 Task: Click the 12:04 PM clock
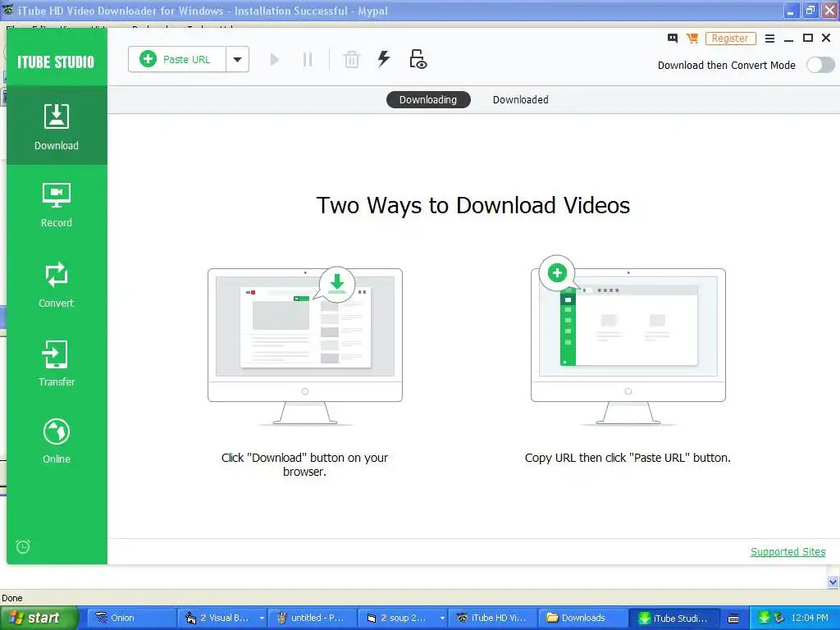[809, 619]
